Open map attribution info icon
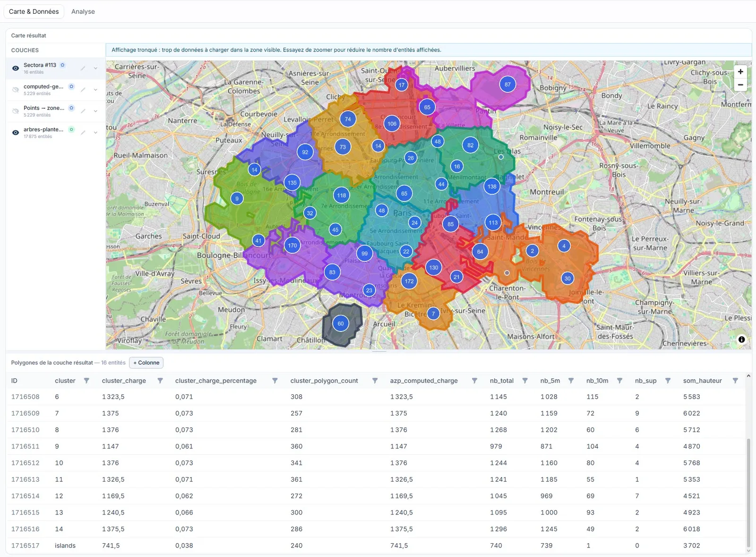 pyautogui.click(x=741, y=339)
